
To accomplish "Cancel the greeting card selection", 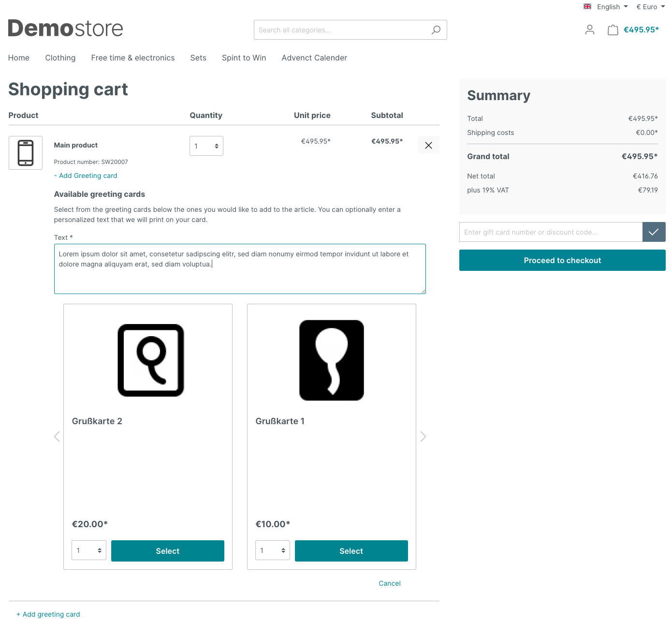I will pyautogui.click(x=390, y=583).
